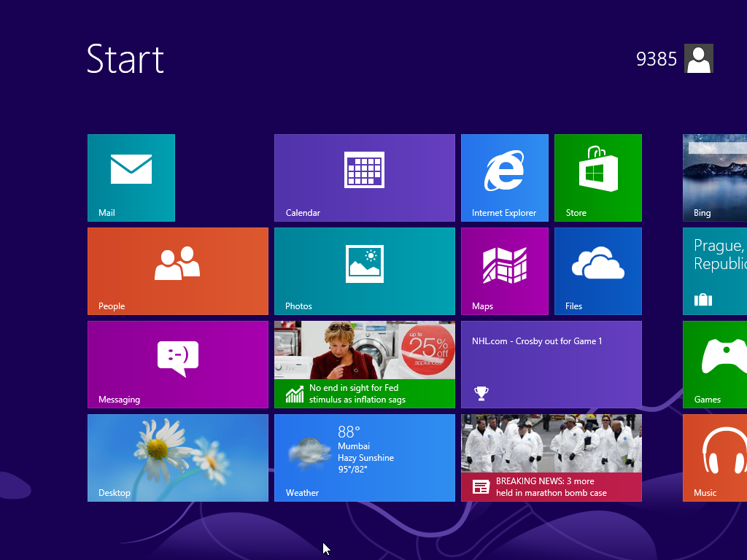Open the People tile
The width and height of the screenshot is (747, 560).
pyautogui.click(x=178, y=271)
